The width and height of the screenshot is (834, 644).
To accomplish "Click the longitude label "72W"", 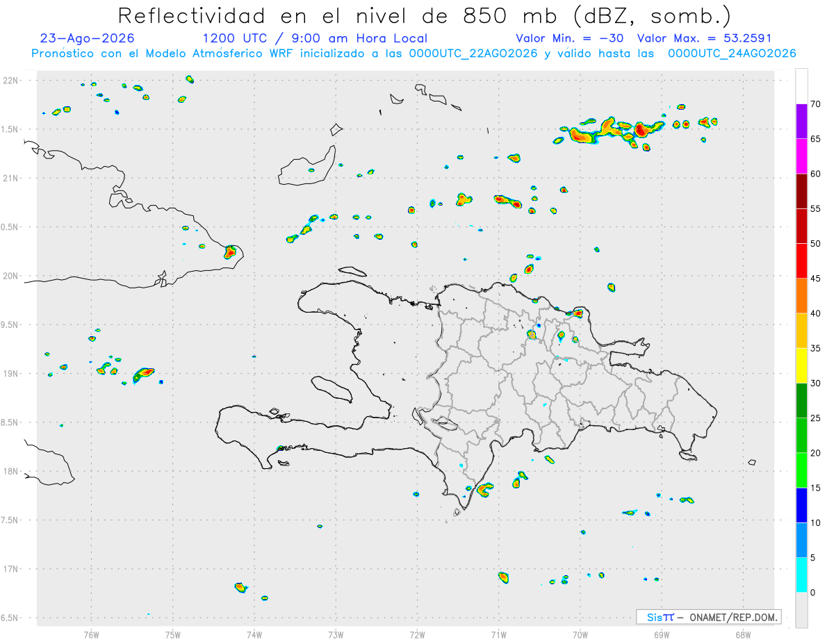I will 417,634.
